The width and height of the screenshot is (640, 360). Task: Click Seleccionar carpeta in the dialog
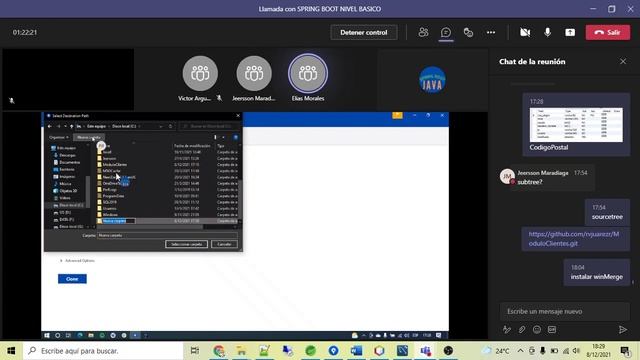(187, 244)
